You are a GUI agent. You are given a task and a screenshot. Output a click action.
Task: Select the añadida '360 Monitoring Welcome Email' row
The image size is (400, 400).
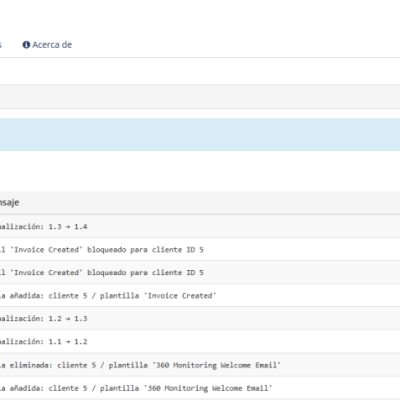click(200, 388)
